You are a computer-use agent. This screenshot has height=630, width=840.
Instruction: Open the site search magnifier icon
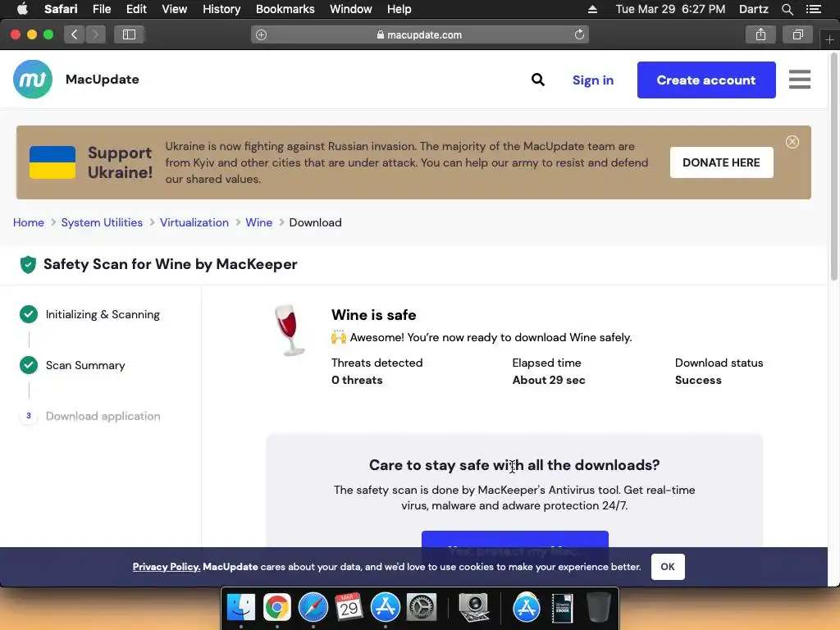click(x=538, y=80)
